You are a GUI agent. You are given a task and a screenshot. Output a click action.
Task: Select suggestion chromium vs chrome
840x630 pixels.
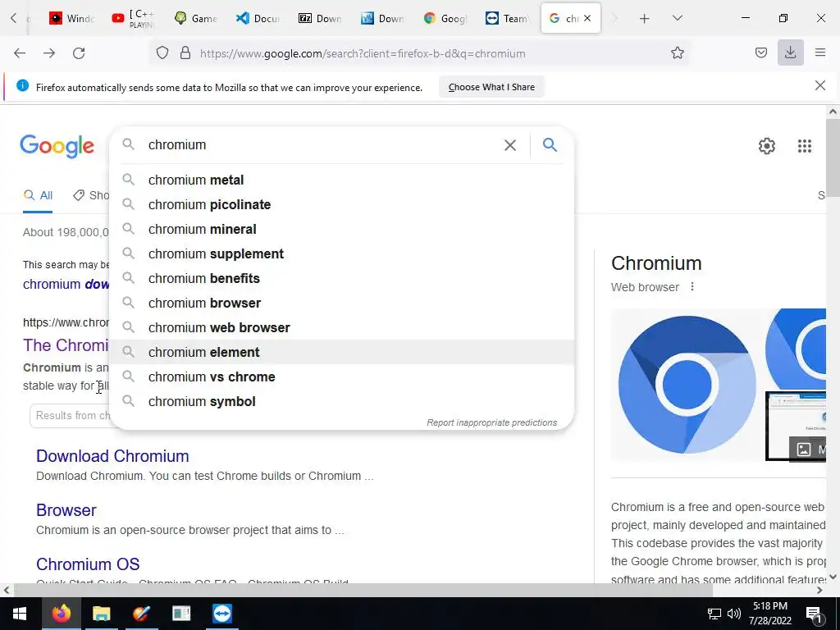tap(342, 377)
